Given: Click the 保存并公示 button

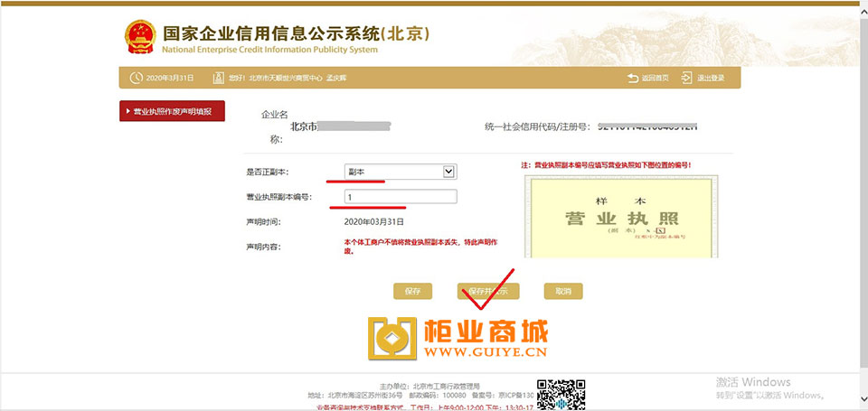Looking at the screenshot, I should [488, 291].
